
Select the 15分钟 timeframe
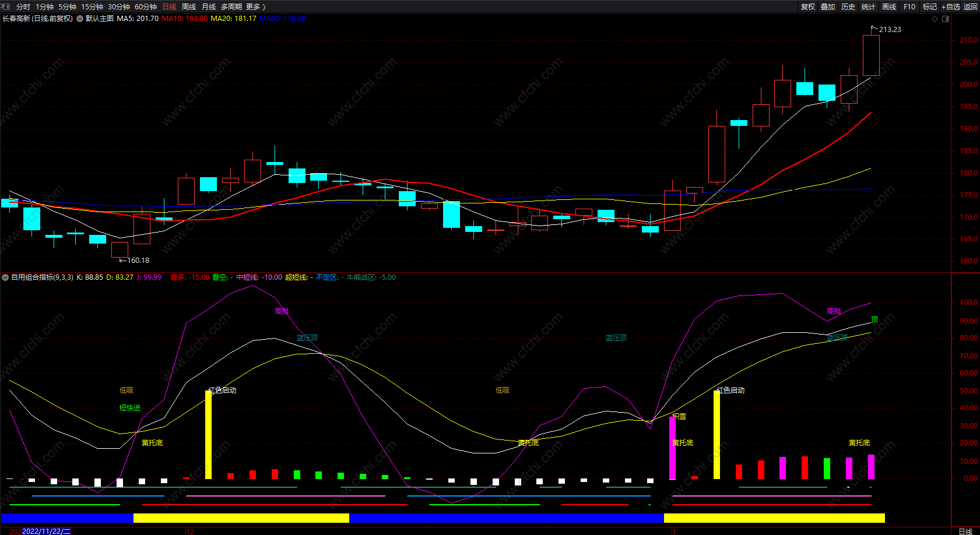(x=92, y=6)
